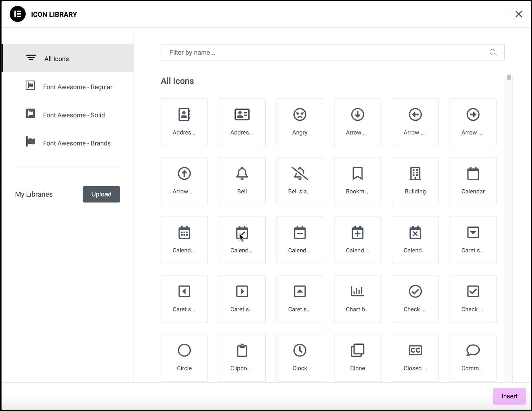Select the address card icon
Image resolution: width=532 pixels, height=411 pixels.
point(242,122)
